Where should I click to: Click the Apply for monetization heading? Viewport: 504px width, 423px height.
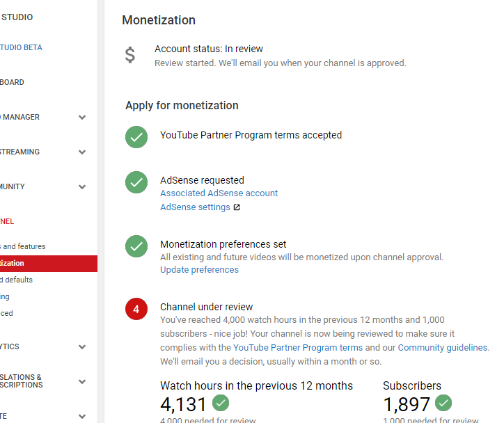click(x=182, y=105)
